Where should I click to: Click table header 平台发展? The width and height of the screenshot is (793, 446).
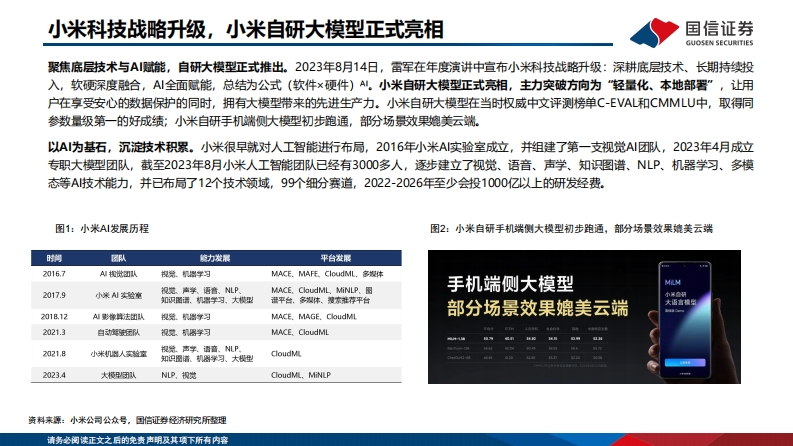pos(336,258)
